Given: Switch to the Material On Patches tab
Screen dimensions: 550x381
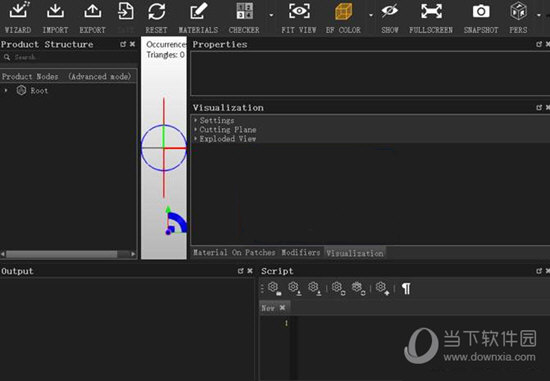Looking at the screenshot, I should pyautogui.click(x=234, y=253).
